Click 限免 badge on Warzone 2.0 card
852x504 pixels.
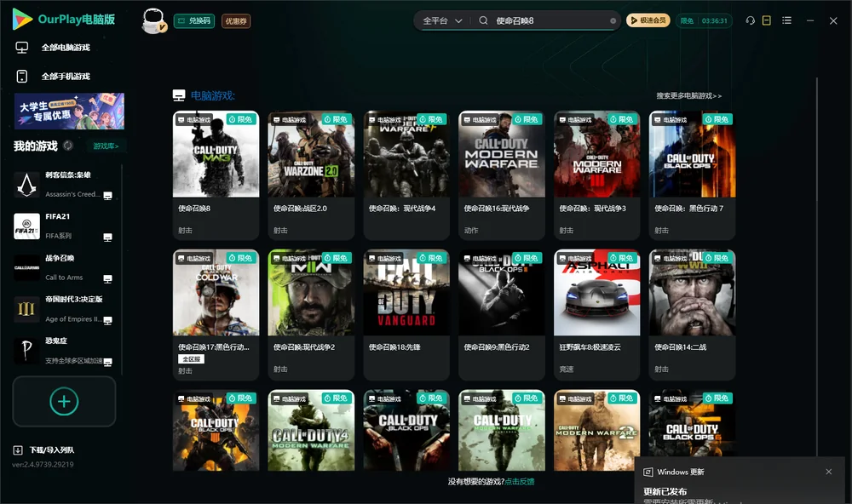click(336, 119)
